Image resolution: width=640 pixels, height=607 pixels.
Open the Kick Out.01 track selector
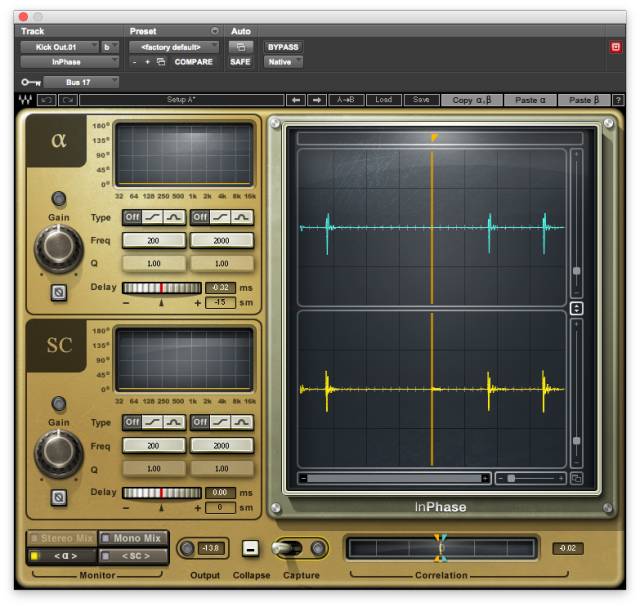[x=60, y=47]
